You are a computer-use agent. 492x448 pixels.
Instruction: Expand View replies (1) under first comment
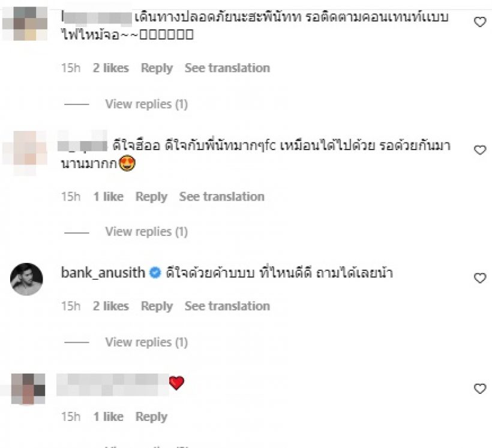coord(146,104)
